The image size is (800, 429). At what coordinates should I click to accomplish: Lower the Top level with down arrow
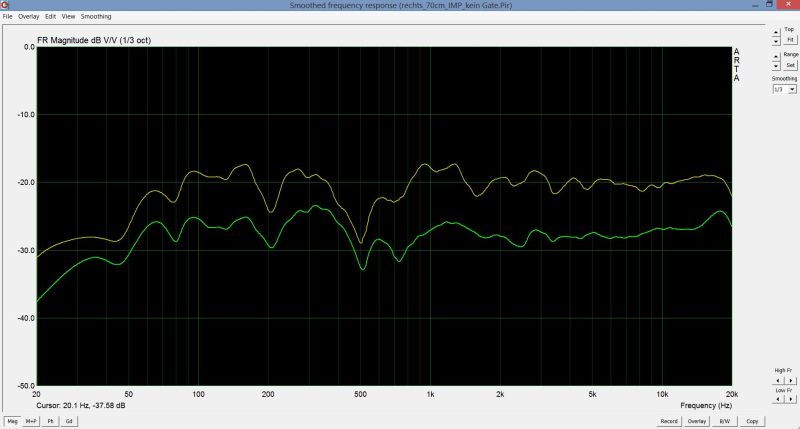776,41
